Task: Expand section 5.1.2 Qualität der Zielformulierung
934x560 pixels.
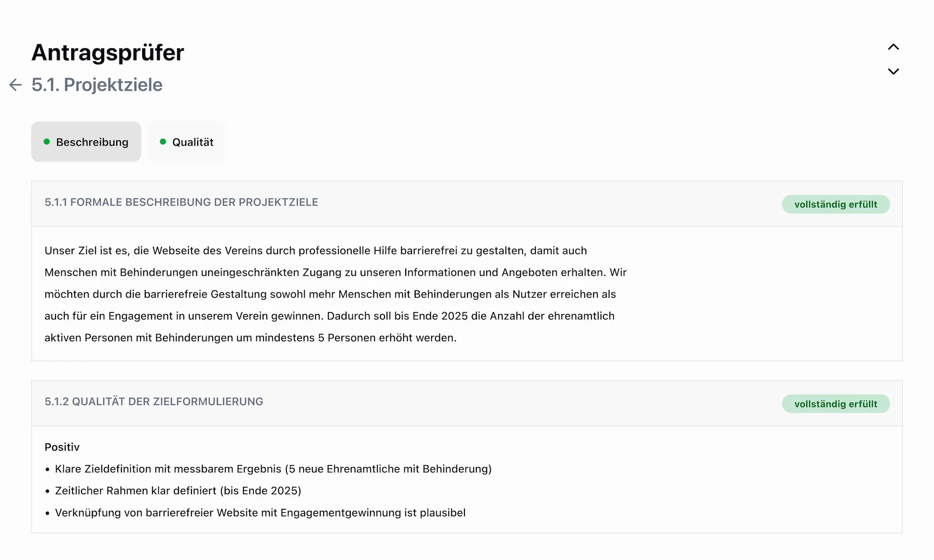Action: 154,402
